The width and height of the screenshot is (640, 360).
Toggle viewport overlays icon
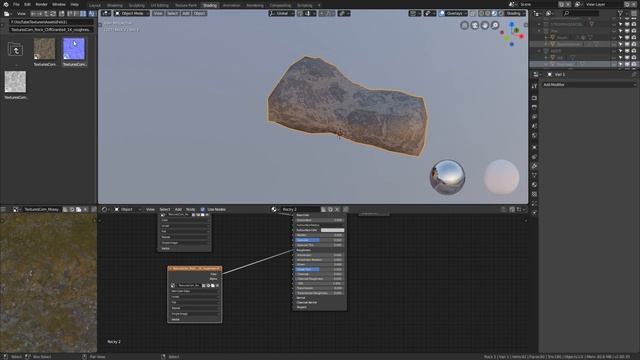[442, 13]
